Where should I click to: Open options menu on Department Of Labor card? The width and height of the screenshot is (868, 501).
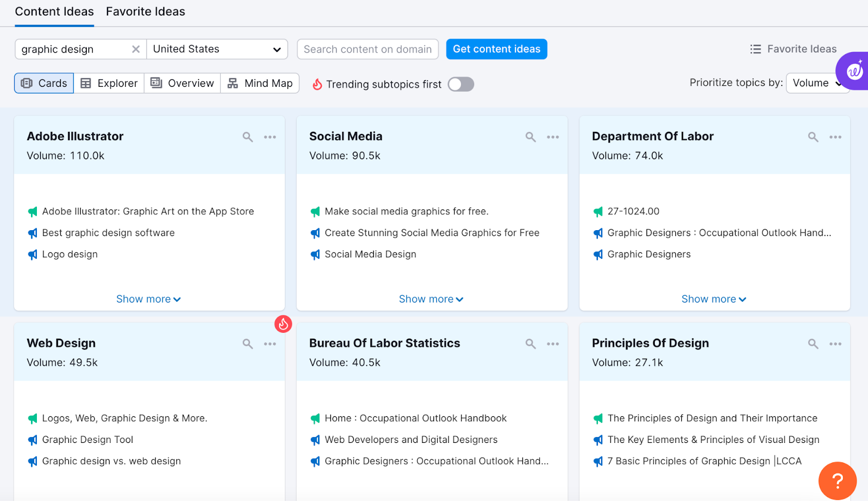(835, 137)
